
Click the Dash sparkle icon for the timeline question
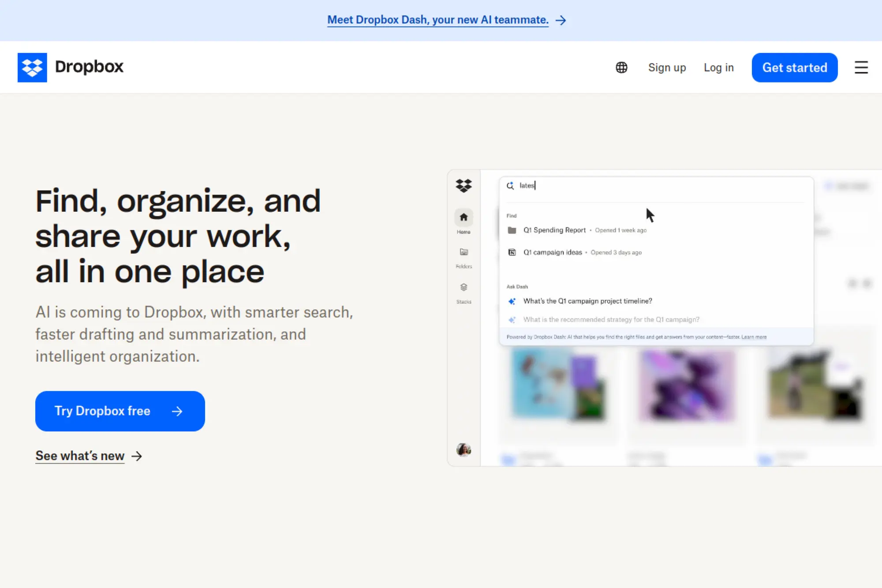point(511,301)
